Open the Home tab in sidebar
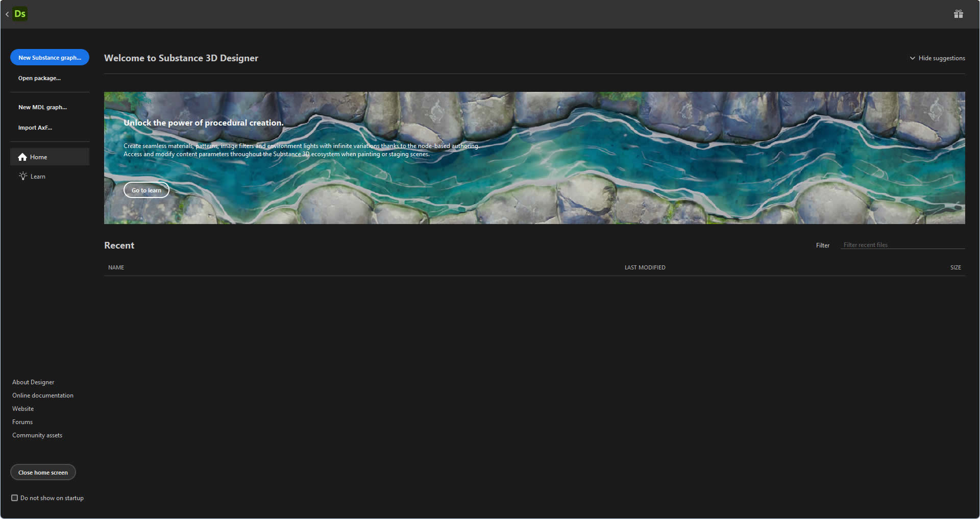Viewport: 980px width, 519px height. (x=50, y=157)
